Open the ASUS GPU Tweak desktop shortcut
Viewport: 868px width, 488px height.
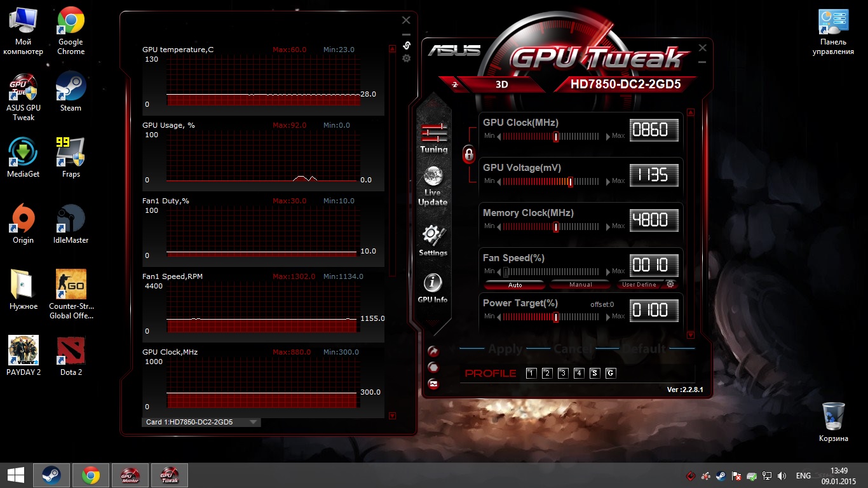24,97
